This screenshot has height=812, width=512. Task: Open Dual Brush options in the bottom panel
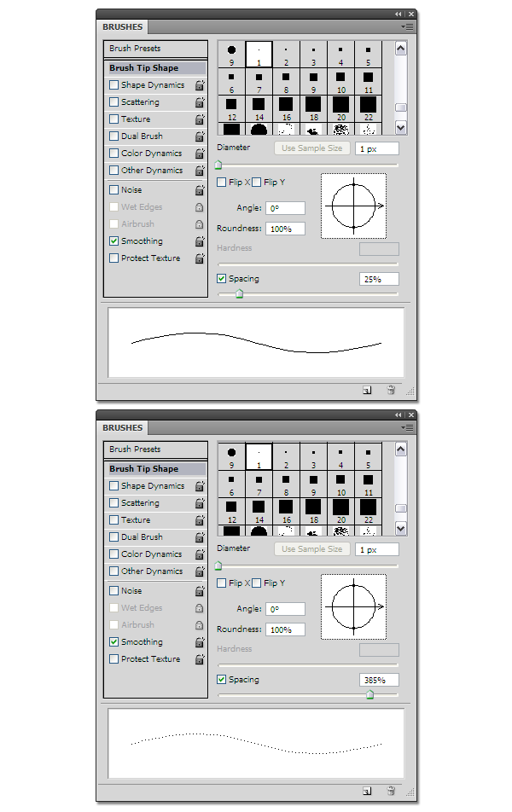tap(142, 537)
